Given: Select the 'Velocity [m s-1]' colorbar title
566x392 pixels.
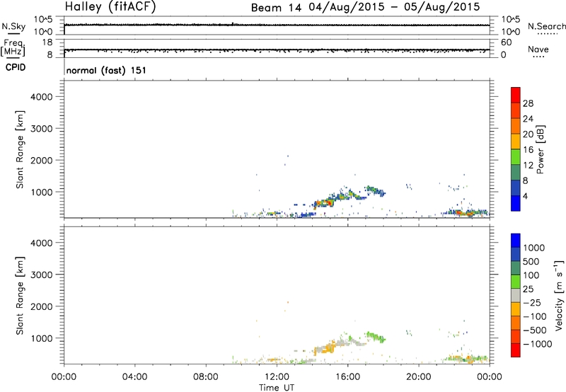Looking at the screenshot, I should 559,295.
